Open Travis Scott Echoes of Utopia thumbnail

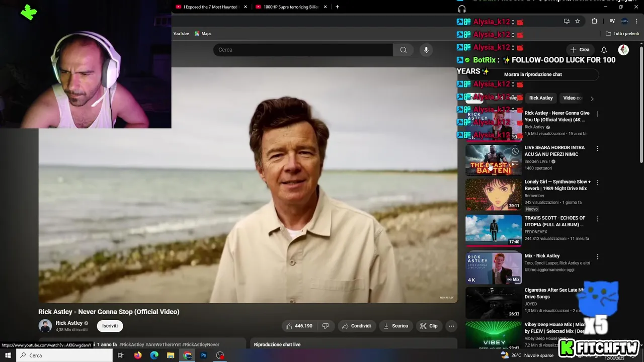point(494,230)
